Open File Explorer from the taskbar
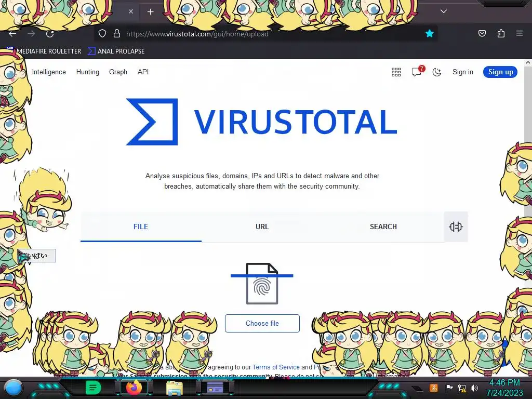Image resolution: width=532 pixels, height=399 pixels. 175,388
